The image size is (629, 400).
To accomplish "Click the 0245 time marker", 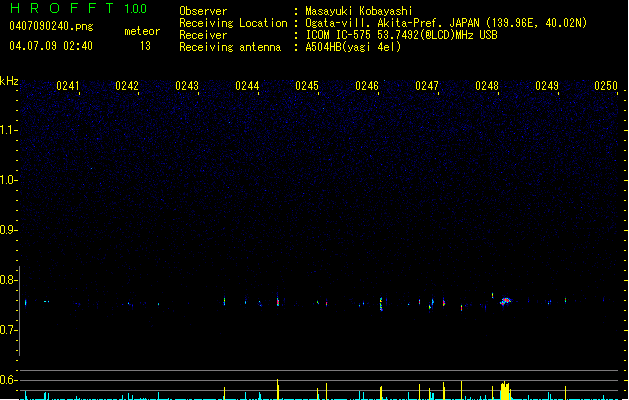I will pyautogui.click(x=307, y=86).
